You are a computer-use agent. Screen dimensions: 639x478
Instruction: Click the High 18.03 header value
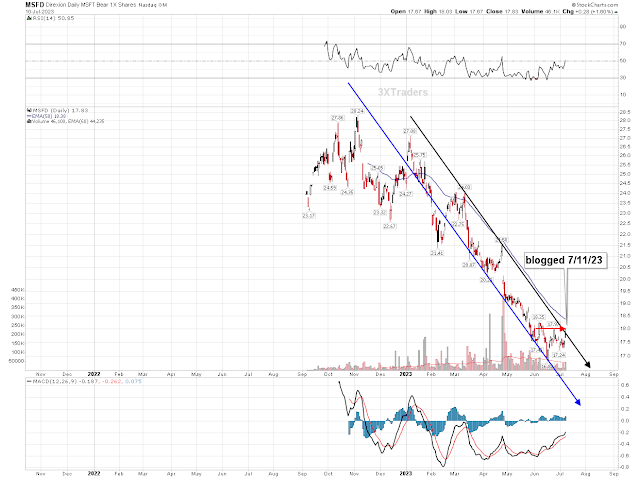[x=438, y=11]
